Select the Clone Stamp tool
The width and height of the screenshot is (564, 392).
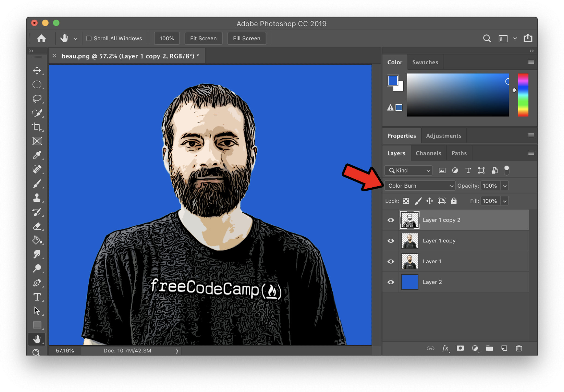coord(37,198)
